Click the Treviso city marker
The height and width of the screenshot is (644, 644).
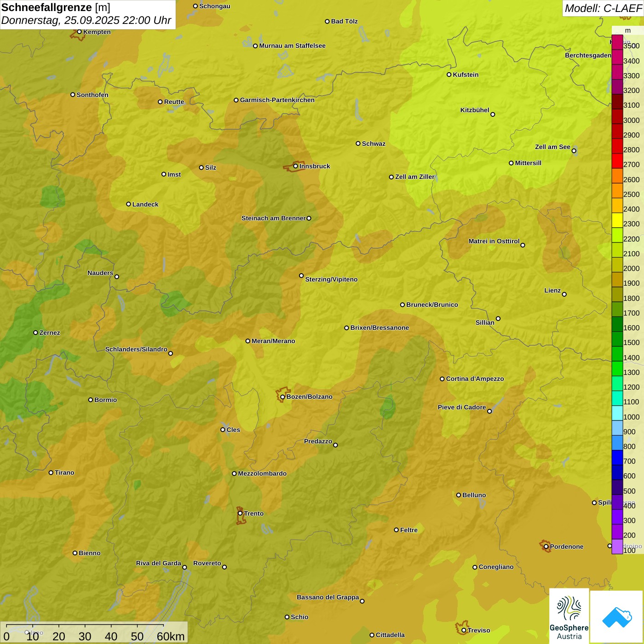click(x=464, y=630)
